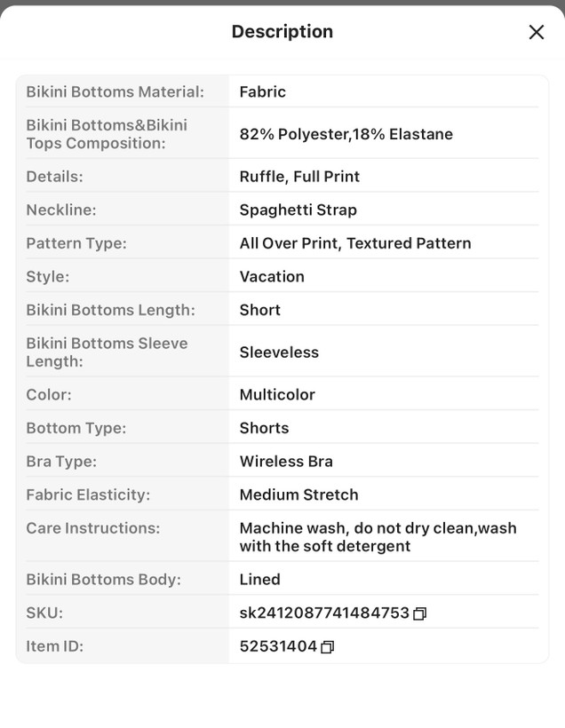Click the Ruffle, Full Print details value
Viewport: 565px width, 728px height.
[299, 177]
